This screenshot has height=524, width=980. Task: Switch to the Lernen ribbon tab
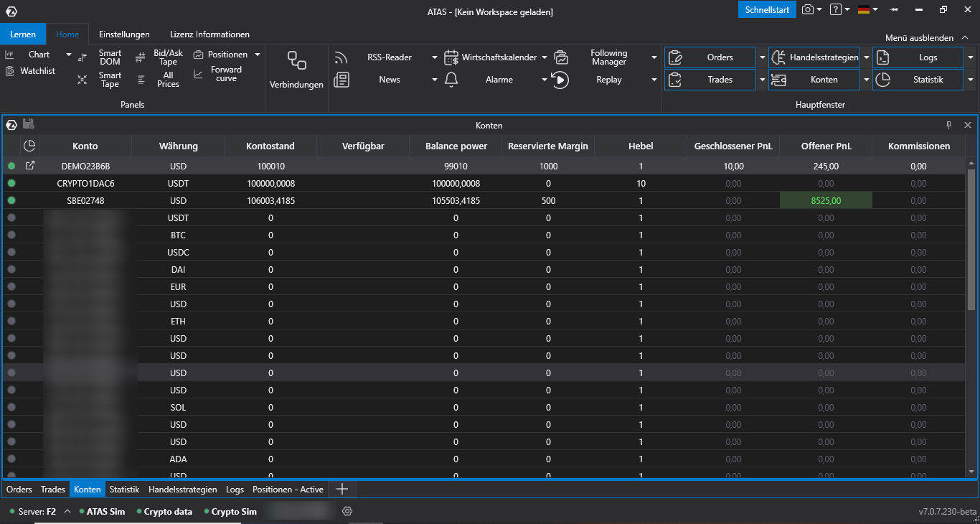23,34
